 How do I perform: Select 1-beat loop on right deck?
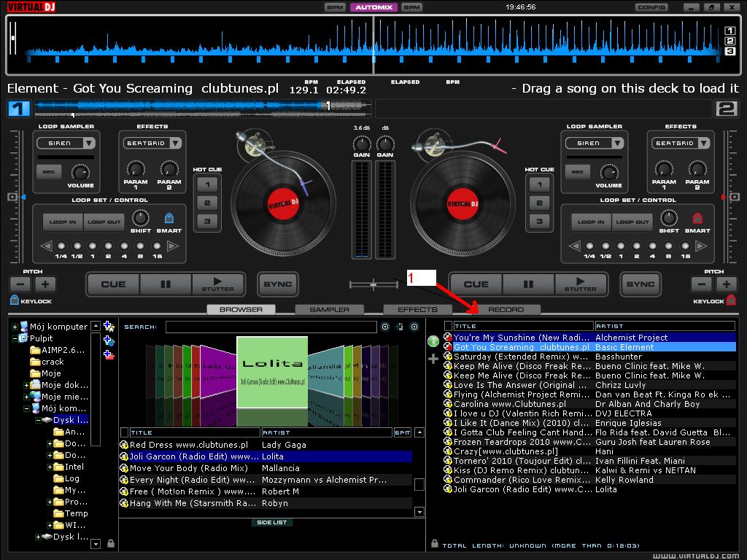621,246
